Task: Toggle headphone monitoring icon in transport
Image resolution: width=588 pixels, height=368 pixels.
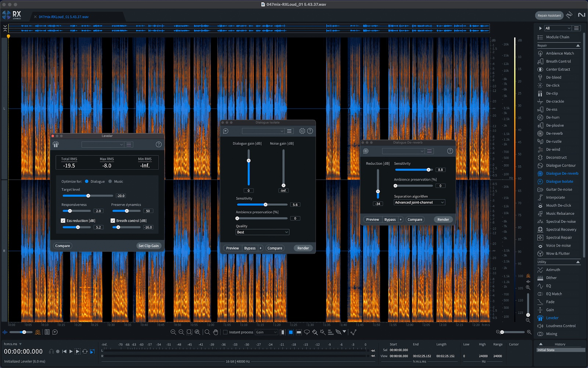Action: tap(51, 351)
